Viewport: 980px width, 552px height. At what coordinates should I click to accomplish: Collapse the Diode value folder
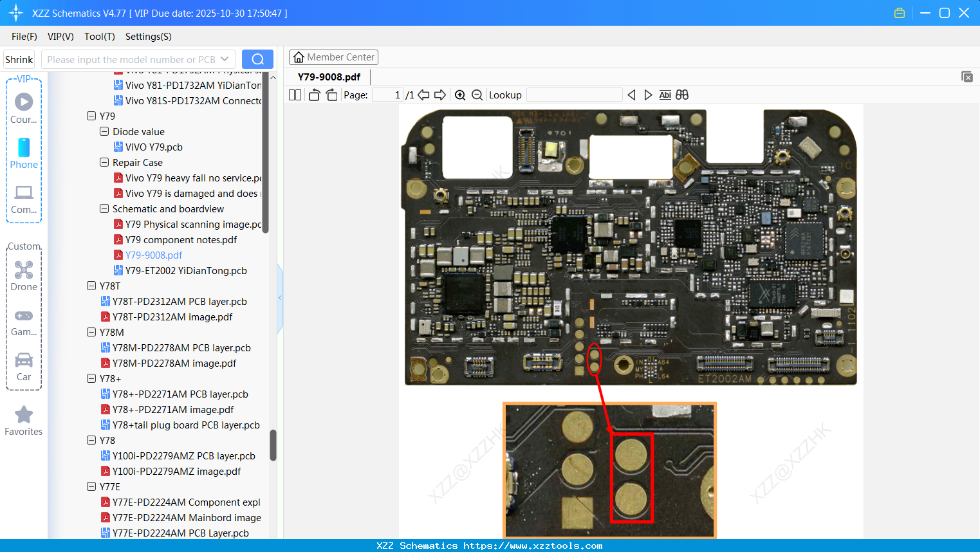[x=104, y=132]
